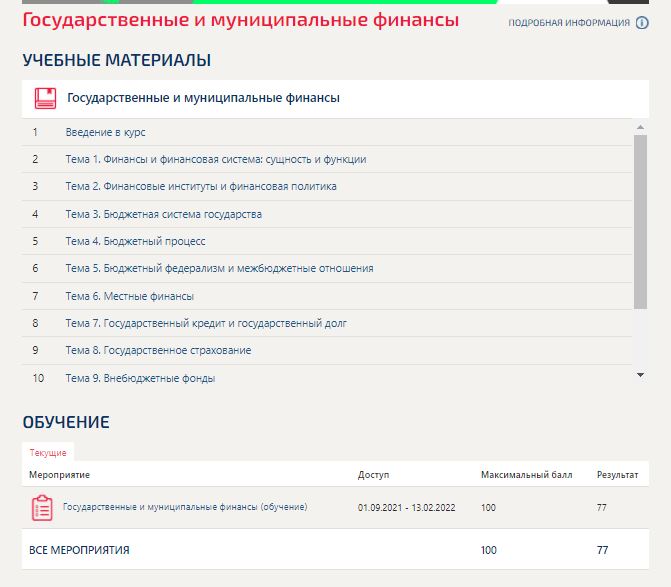Click scroll down arrow of the materials list

640,375
